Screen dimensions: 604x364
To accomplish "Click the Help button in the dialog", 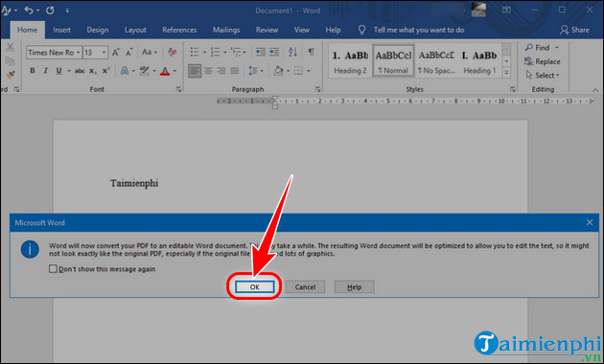I will coord(354,287).
